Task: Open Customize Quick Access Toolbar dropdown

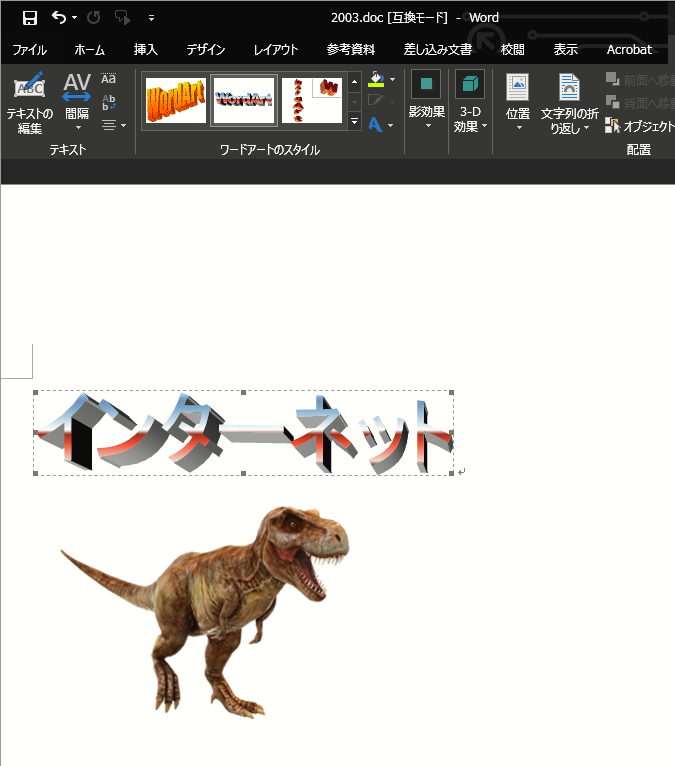Action: click(x=151, y=18)
